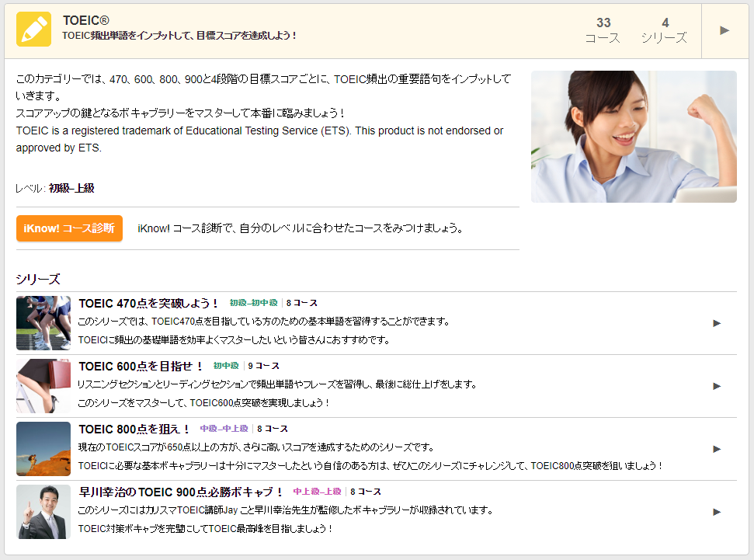Click the iKnow! コース診断で、自分のレベルに description text
This screenshot has height=560, width=754.
pyautogui.click(x=301, y=228)
